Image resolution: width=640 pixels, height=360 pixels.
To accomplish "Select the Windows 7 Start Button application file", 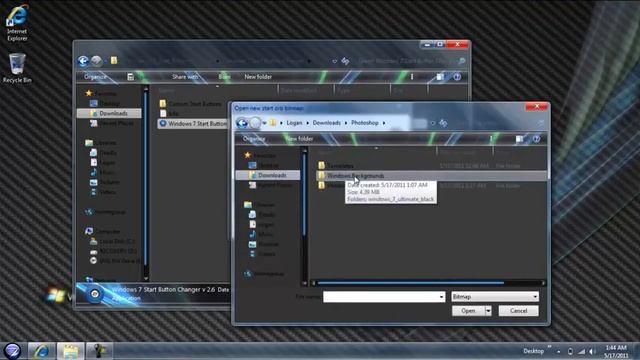I will click(193, 123).
